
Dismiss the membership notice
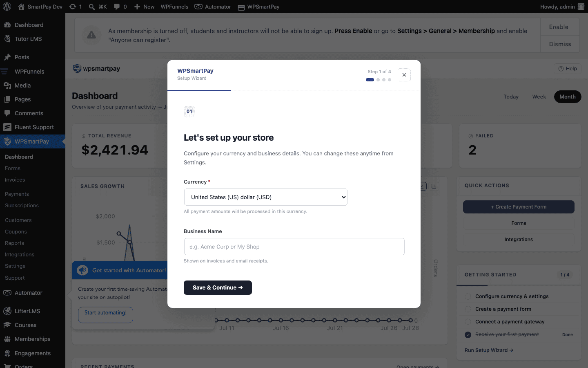pos(560,44)
